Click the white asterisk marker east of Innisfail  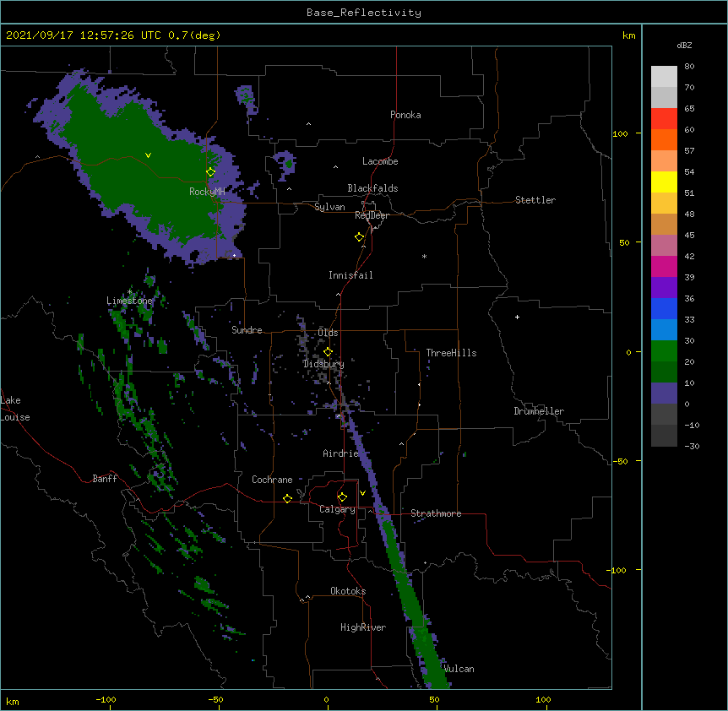pos(424,256)
